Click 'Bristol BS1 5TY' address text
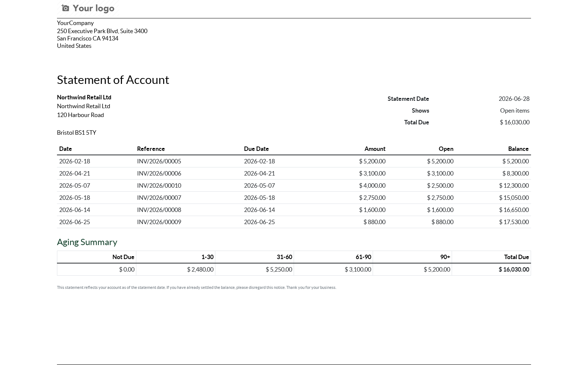This screenshot has width=588, height=368. [76, 132]
